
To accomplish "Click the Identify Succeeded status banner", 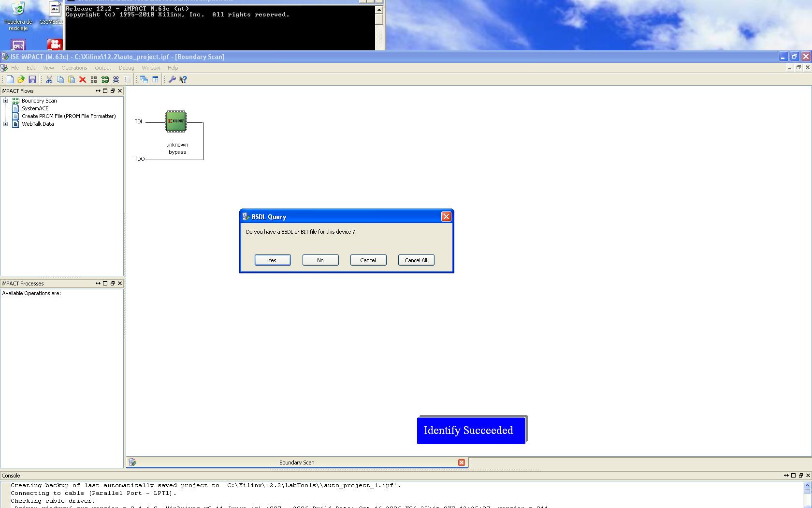I will (x=471, y=430).
